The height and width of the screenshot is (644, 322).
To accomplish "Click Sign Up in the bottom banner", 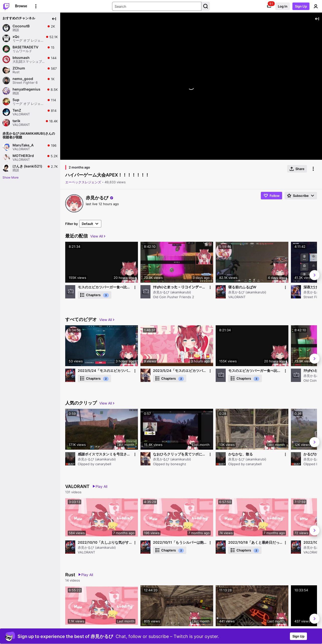I will 298,636.
